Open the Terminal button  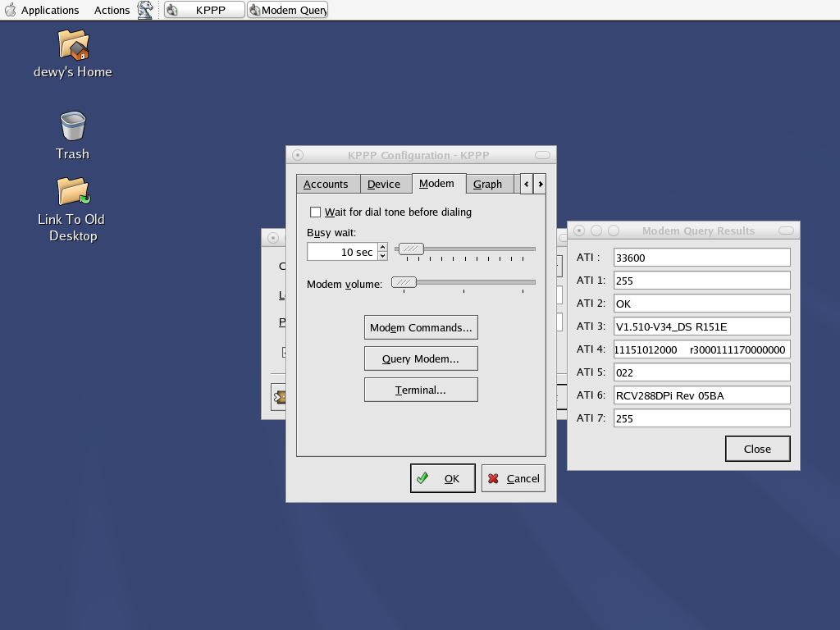tap(421, 390)
